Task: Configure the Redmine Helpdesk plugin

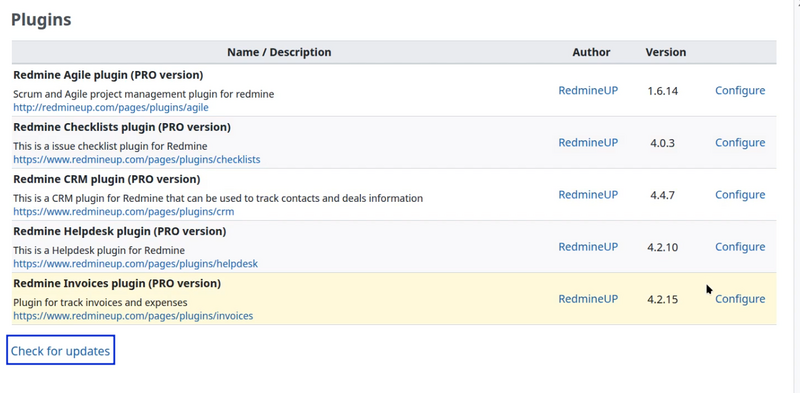Action: click(x=740, y=247)
